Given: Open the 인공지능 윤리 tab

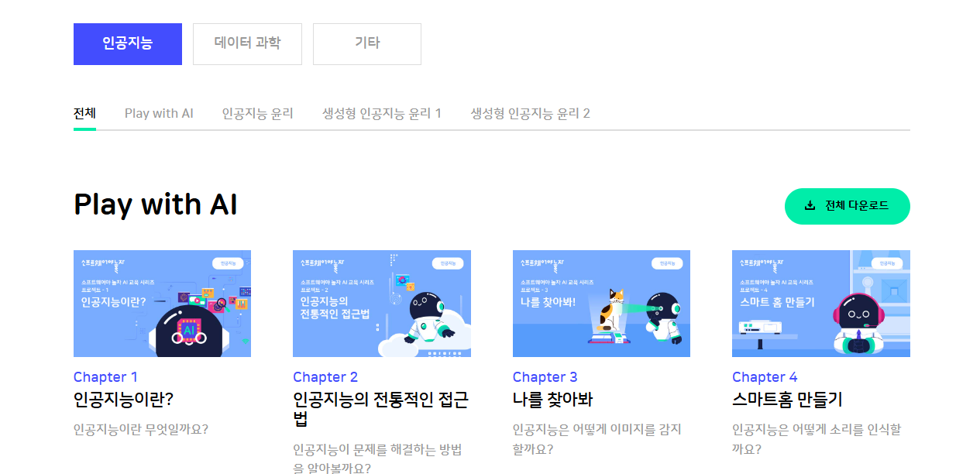Looking at the screenshot, I should pyautogui.click(x=257, y=114).
